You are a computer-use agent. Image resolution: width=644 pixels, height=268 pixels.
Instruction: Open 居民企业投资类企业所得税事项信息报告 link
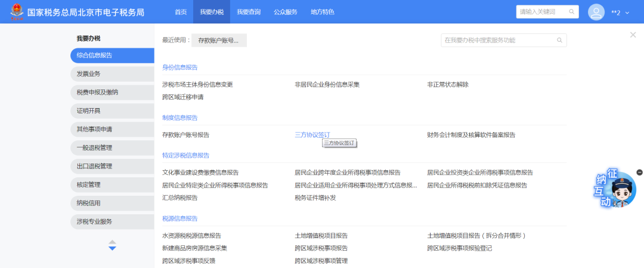480,172
